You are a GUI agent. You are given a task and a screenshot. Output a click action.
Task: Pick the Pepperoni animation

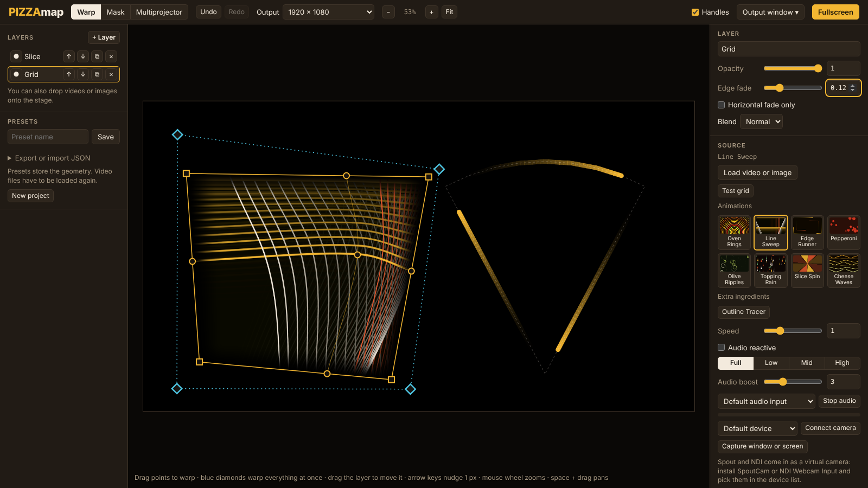pyautogui.click(x=844, y=233)
